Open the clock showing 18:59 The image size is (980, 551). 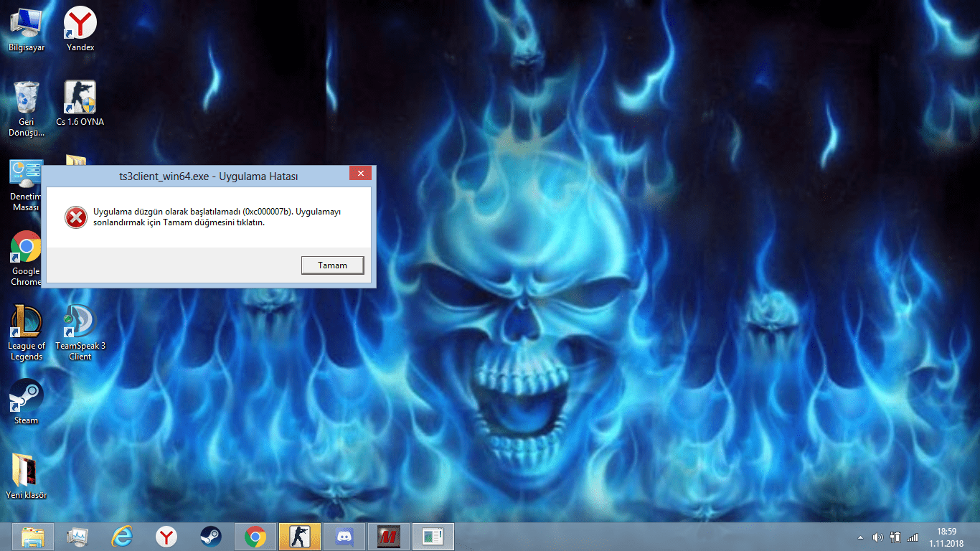coord(947,537)
